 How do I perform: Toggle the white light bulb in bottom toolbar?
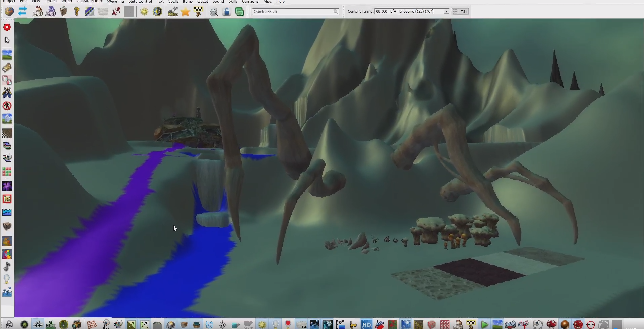pyautogui.click(x=275, y=324)
